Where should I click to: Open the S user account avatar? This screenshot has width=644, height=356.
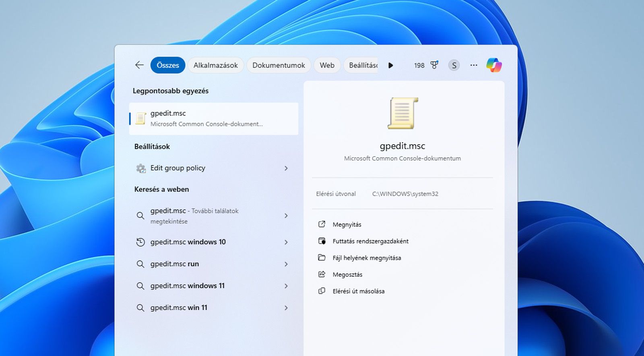(454, 65)
